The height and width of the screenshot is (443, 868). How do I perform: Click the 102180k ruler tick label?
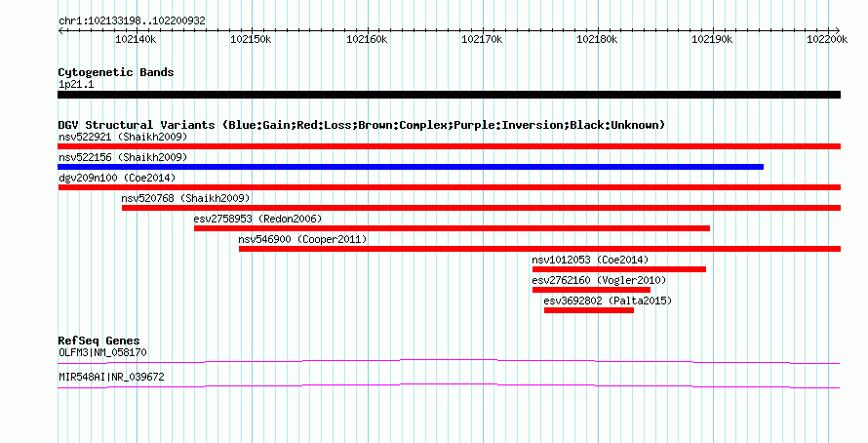(x=597, y=39)
